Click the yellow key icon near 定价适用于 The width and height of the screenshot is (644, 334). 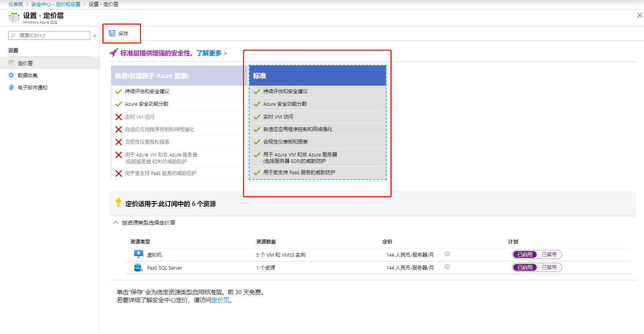coord(118,203)
